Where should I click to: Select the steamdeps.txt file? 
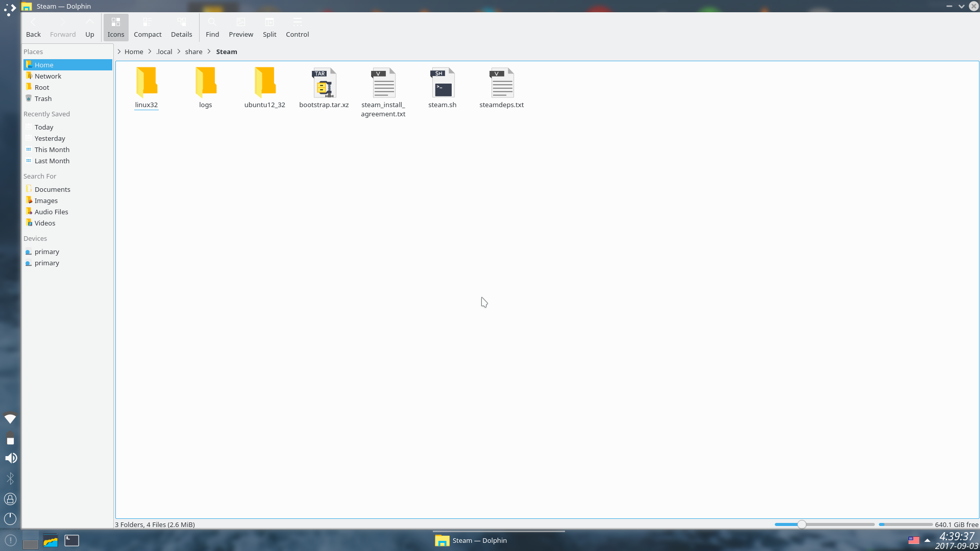point(502,88)
